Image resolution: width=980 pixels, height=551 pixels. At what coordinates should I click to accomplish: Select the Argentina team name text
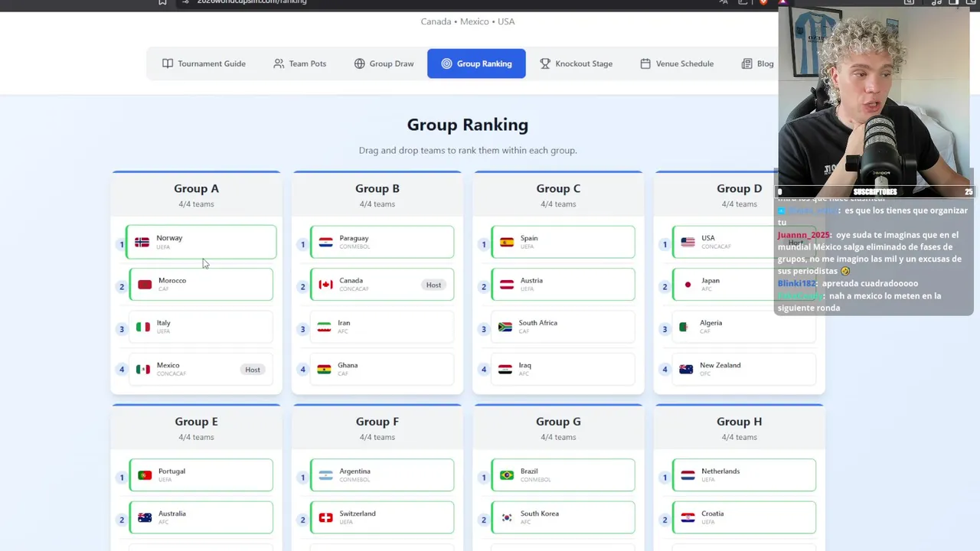tap(355, 471)
